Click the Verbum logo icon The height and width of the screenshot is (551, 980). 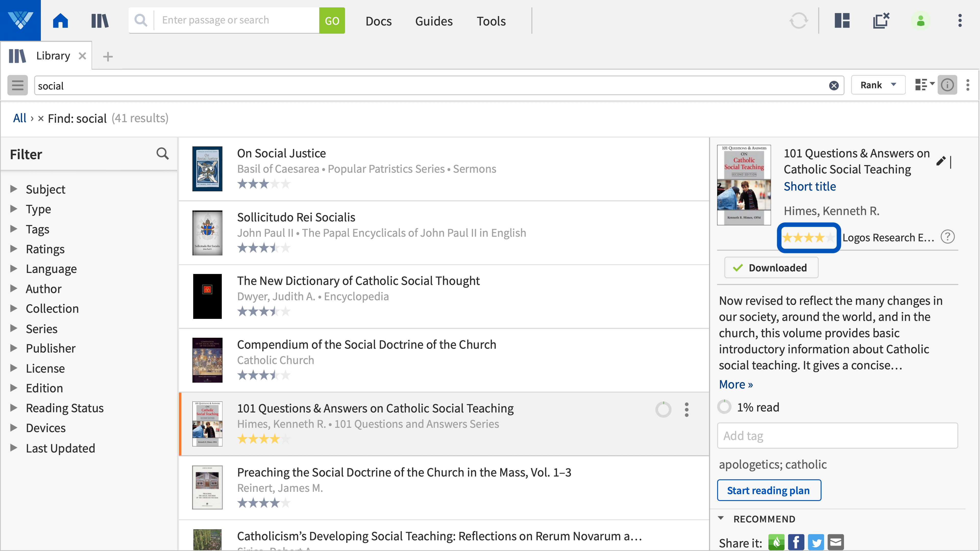20,20
